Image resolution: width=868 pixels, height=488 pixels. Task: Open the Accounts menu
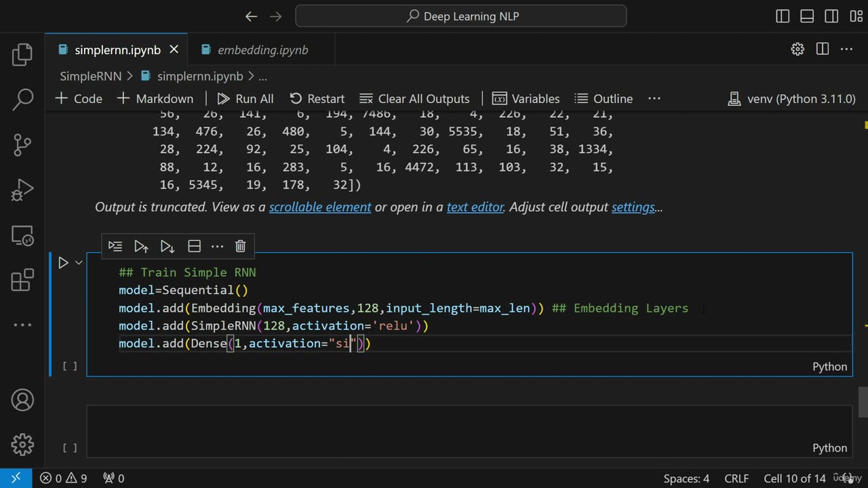(x=22, y=400)
